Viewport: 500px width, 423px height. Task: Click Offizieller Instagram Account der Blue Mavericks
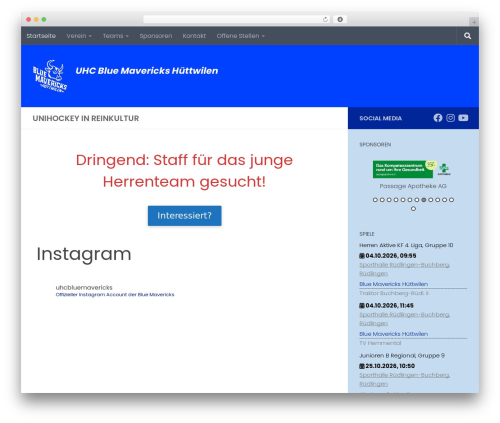pos(115,295)
